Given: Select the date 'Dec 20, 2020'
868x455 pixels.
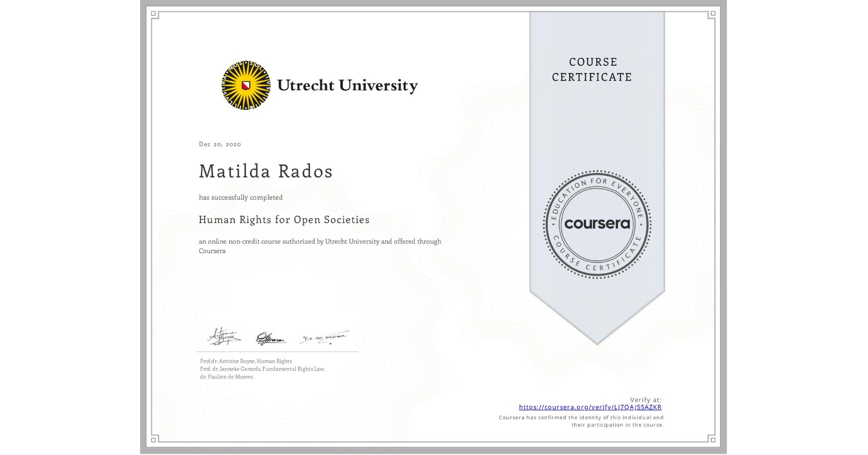Looking at the screenshot, I should coord(219,144).
